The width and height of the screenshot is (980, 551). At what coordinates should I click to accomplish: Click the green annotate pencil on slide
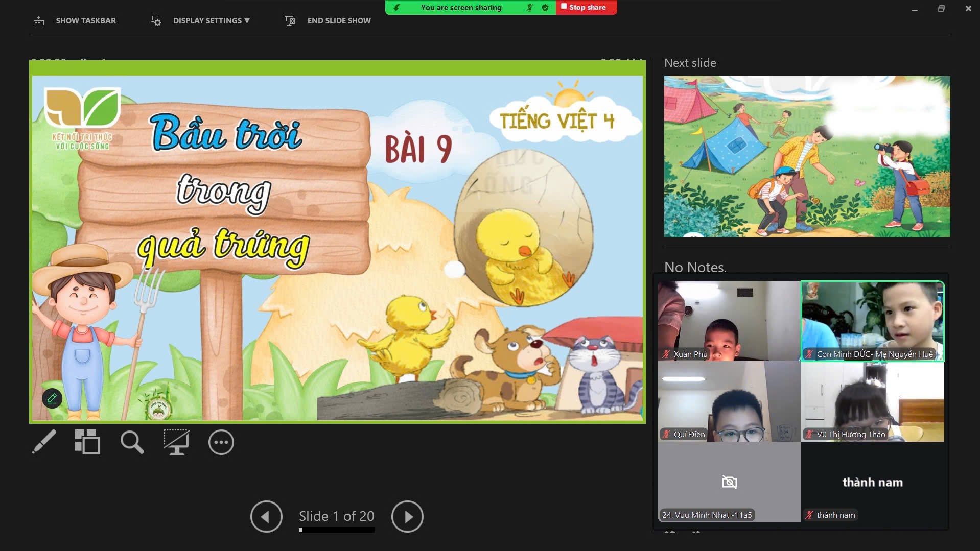point(52,398)
